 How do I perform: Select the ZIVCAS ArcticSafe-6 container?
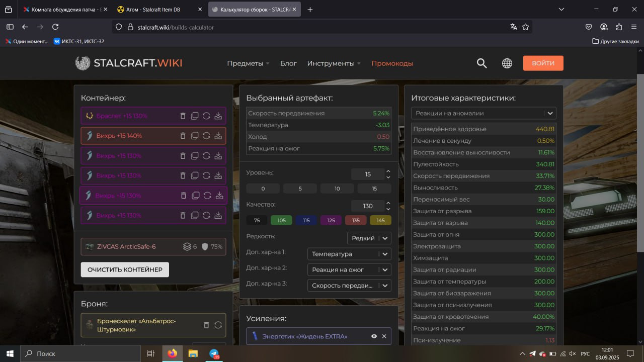pyautogui.click(x=153, y=246)
